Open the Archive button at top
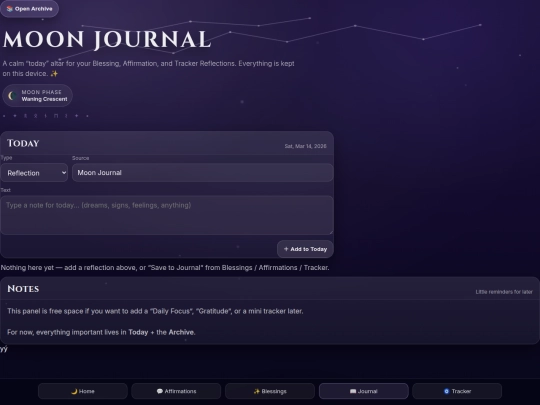This screenshot has width=540, height=405. pos(29,9)
